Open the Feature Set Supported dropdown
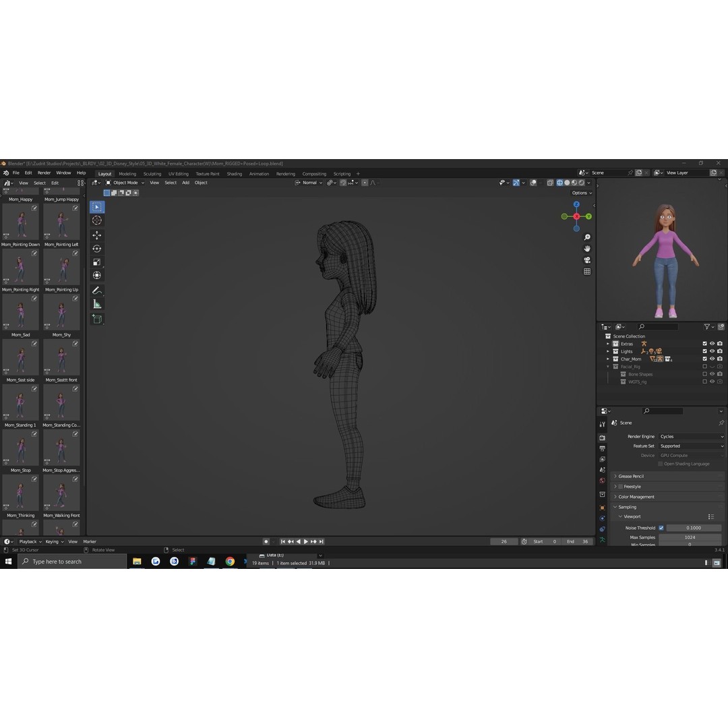The width and height of the screenshot is (728, 728). click(x=692, y=446)
